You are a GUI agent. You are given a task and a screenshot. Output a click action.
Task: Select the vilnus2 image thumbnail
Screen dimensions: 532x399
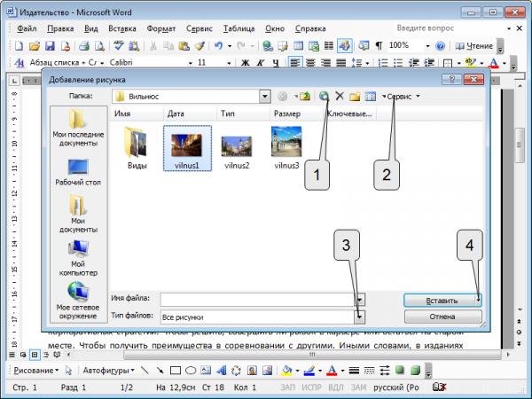(x=237, y=152)
